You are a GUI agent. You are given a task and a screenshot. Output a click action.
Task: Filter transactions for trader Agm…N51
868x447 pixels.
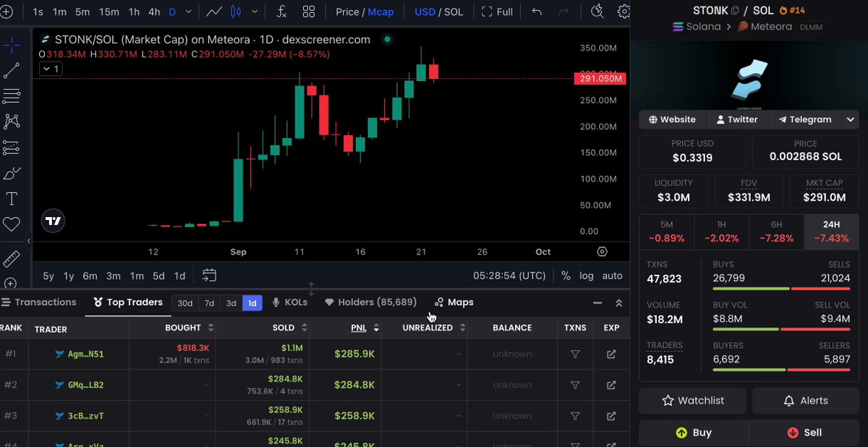[575, 354]
